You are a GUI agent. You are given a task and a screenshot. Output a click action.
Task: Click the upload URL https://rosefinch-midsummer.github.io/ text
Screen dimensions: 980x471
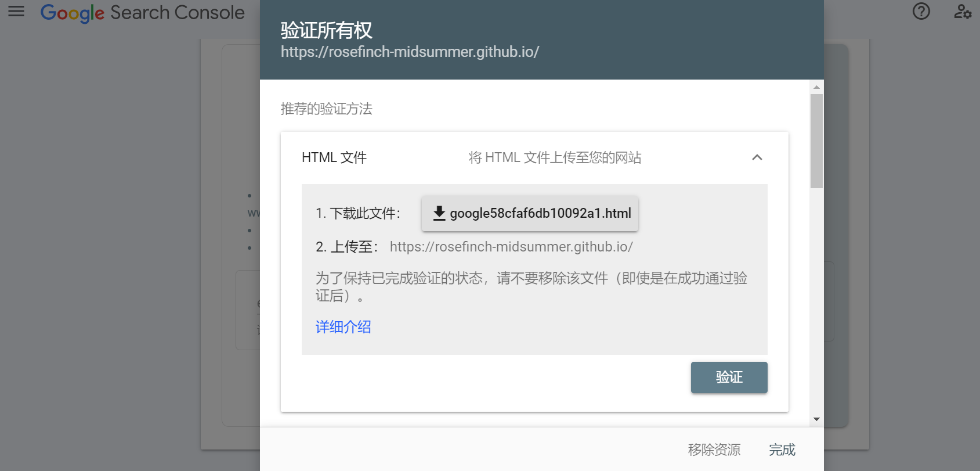point(511,247)
